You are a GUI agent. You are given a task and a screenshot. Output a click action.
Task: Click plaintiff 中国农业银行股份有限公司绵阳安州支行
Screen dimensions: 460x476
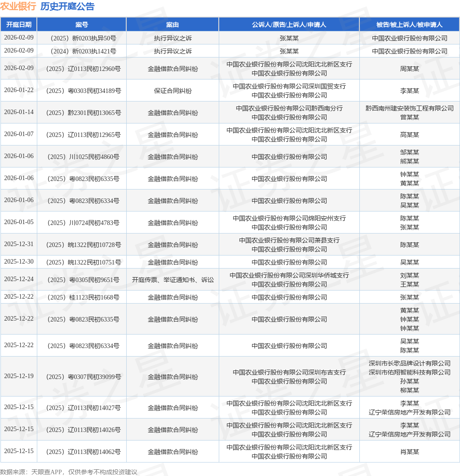(x=289, y=218)
